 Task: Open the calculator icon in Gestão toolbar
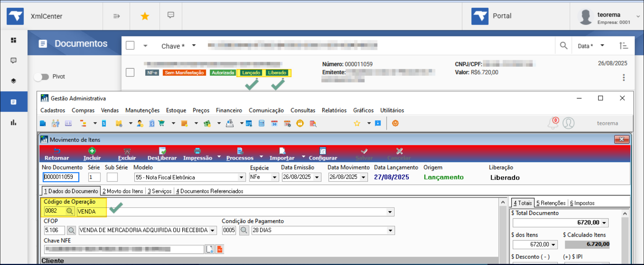coord(262,123)
